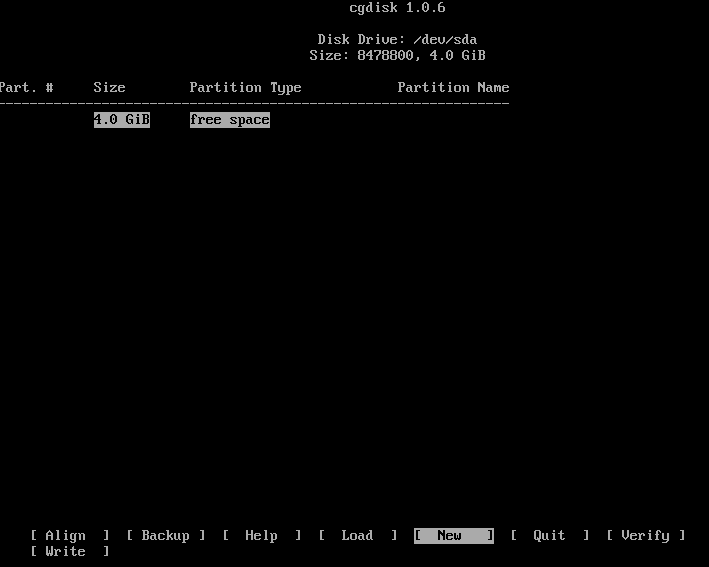Image resolution: width=709 pixels, height=567 pixels.
Task: Select the Write option
Action: tap(70, 551)
